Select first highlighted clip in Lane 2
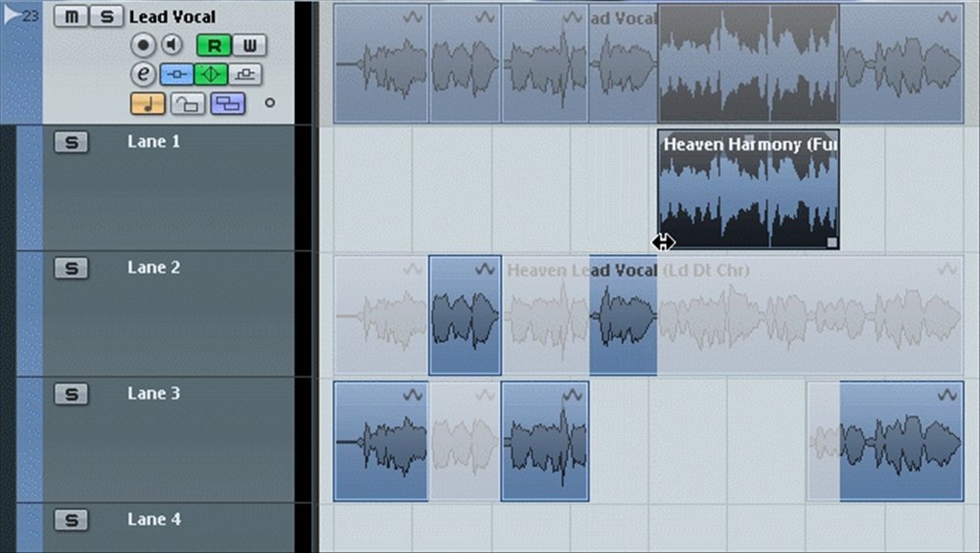Screen dimensions: 980x553 465,315
